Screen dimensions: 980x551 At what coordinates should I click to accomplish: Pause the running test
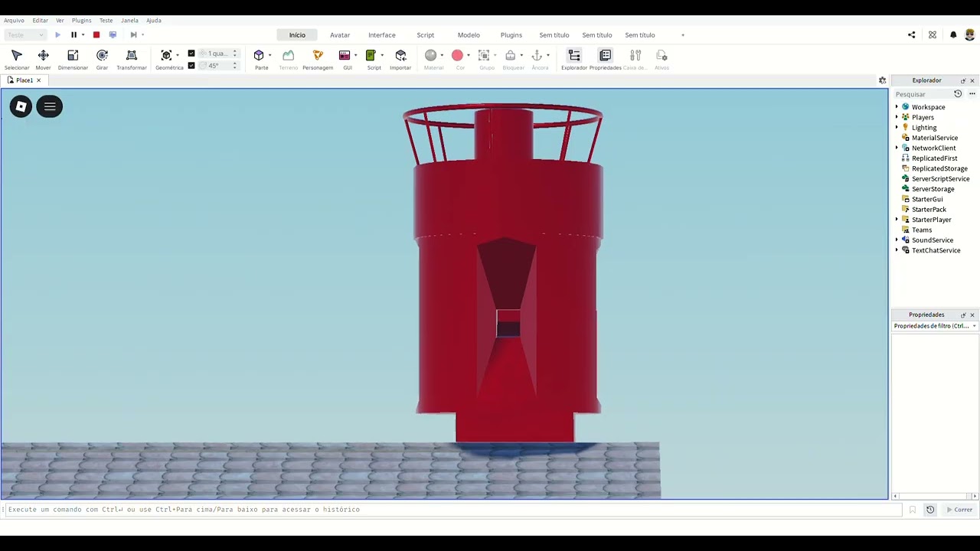[73, 34]
